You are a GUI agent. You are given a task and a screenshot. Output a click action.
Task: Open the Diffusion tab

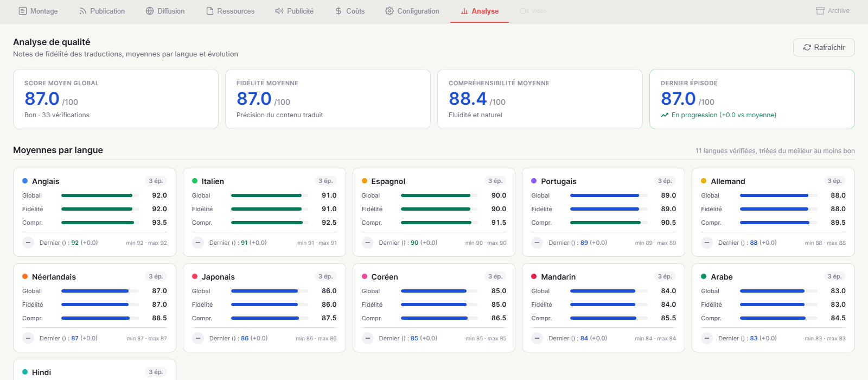(165, 11)
